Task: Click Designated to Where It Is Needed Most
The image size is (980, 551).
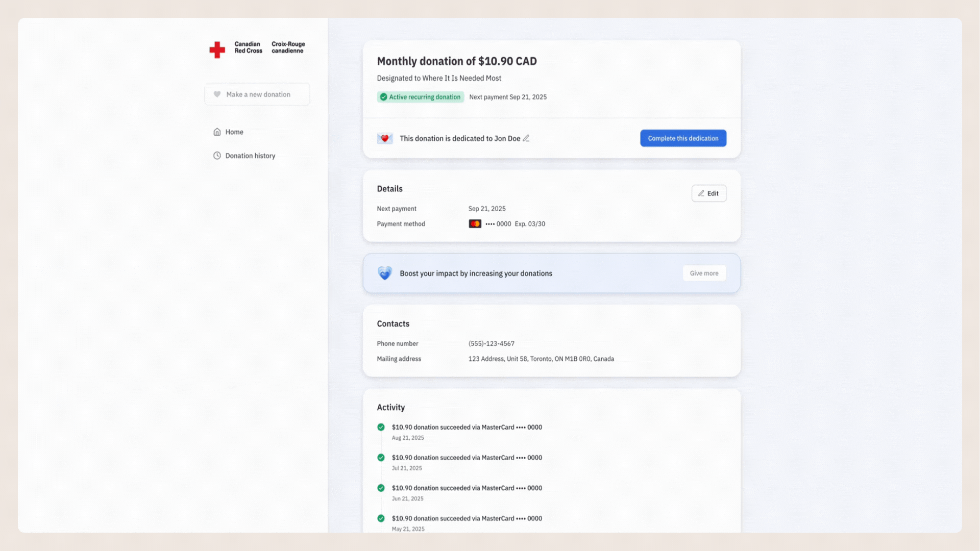Action: click(439, 78)
